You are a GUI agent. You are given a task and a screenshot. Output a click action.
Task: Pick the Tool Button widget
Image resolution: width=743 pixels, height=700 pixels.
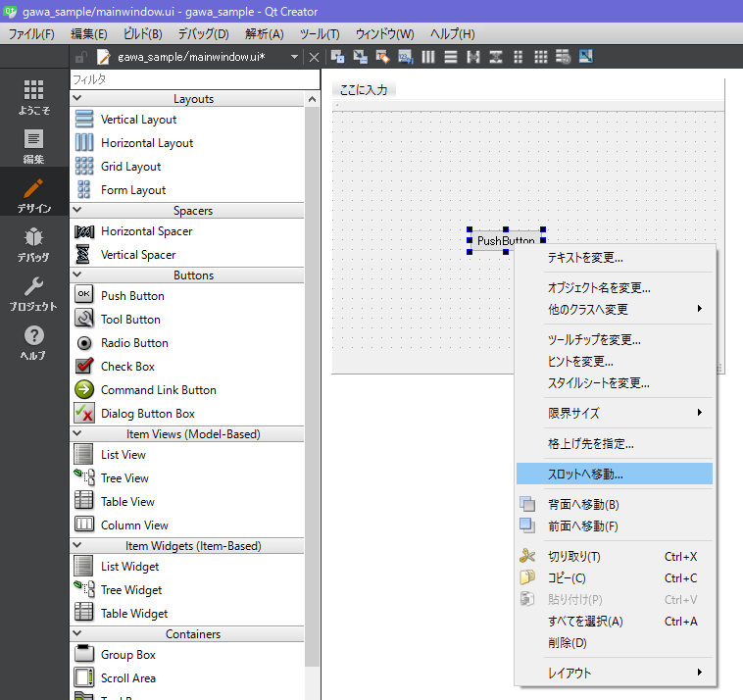(130, 320)
